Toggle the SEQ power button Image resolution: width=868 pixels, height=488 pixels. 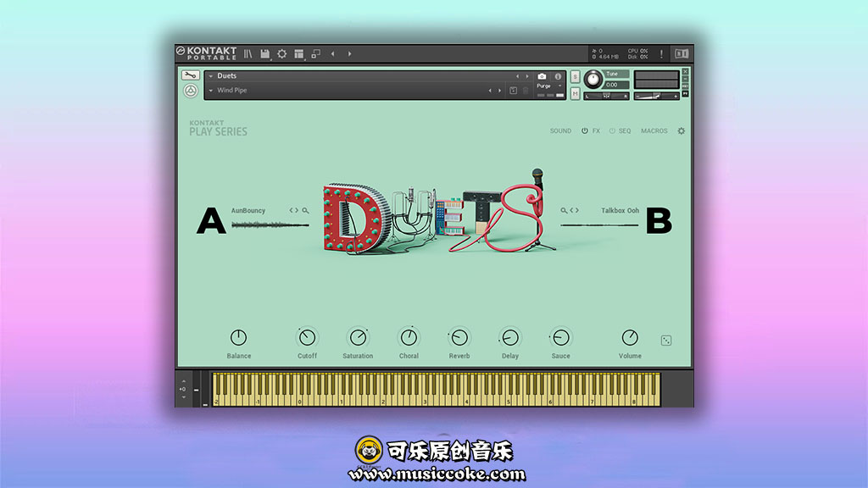tap(612, 131)
